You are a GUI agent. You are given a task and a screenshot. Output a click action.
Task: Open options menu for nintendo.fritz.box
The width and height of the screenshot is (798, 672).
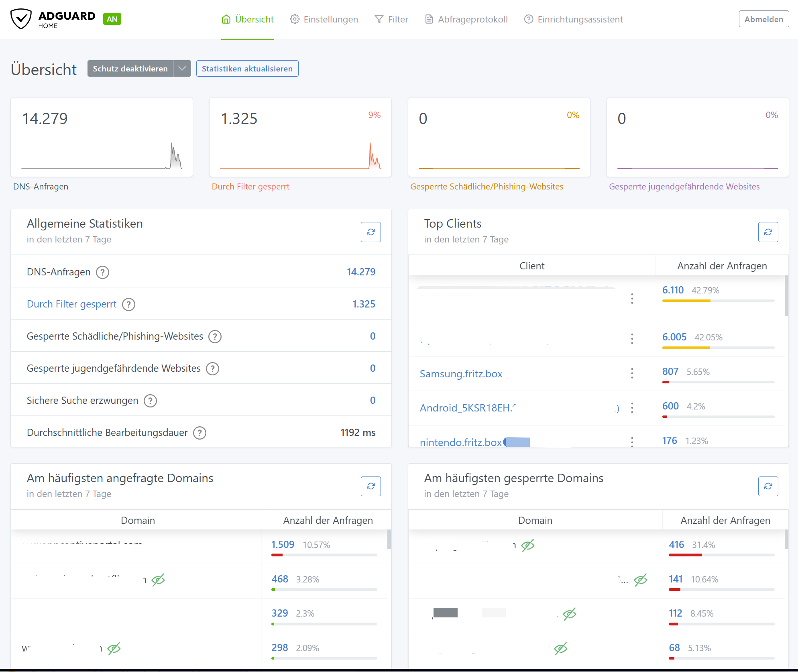click(x=632, y=442)
